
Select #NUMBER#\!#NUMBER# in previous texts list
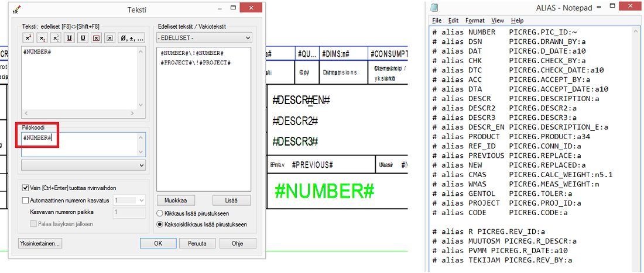pyautogui.click(x=192, y=54)
